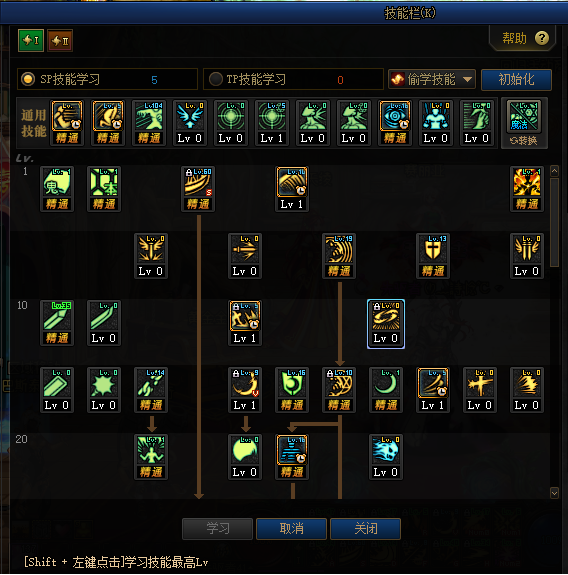Screen dimensions: 568x575
Task: Open the 偷学技能 dropdown
Action: click(x=432, y=79)
